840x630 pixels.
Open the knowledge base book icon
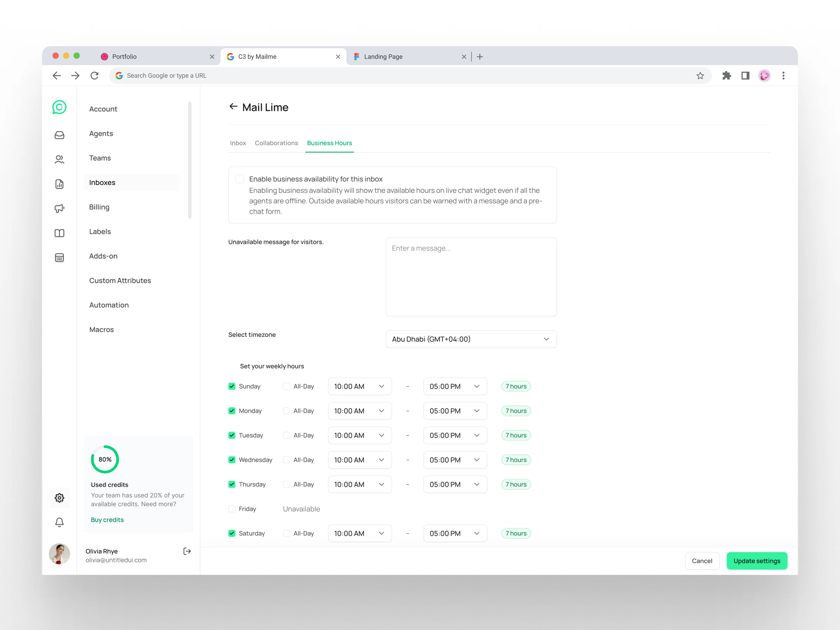[x=59, y=233]
